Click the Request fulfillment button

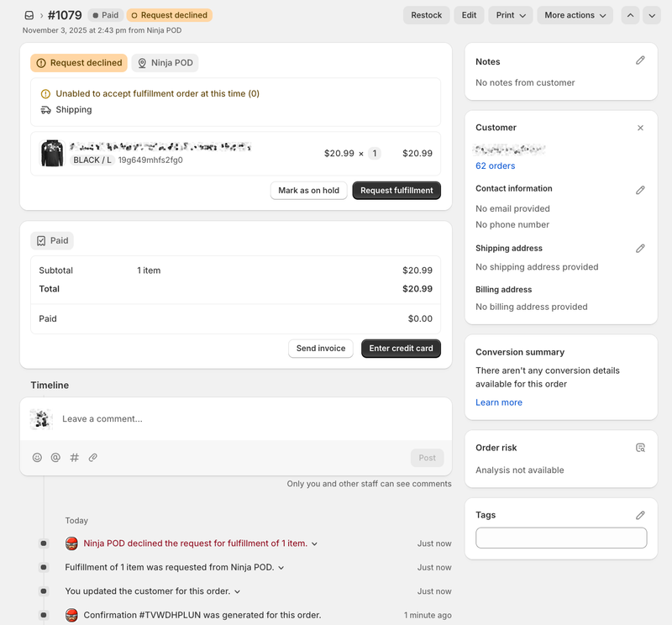tap(396, 191)
